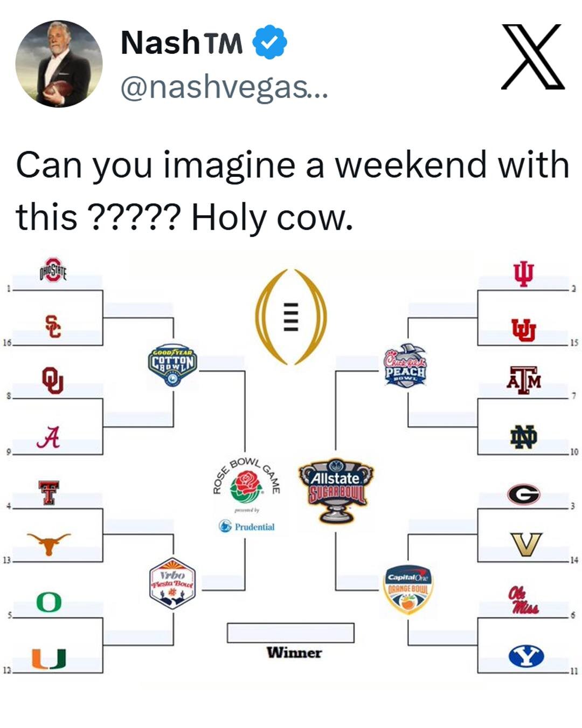This screenshot has width=582, height=728.
Task: Open the Goodyear Cotton Bowl logo
Action: point(172,366)
